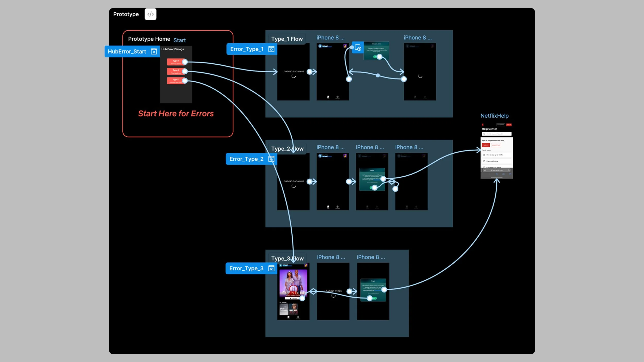This screenshot has width=644, height=362.
Task: Select the Prototype Home frame title
Action: pos(149,39)
